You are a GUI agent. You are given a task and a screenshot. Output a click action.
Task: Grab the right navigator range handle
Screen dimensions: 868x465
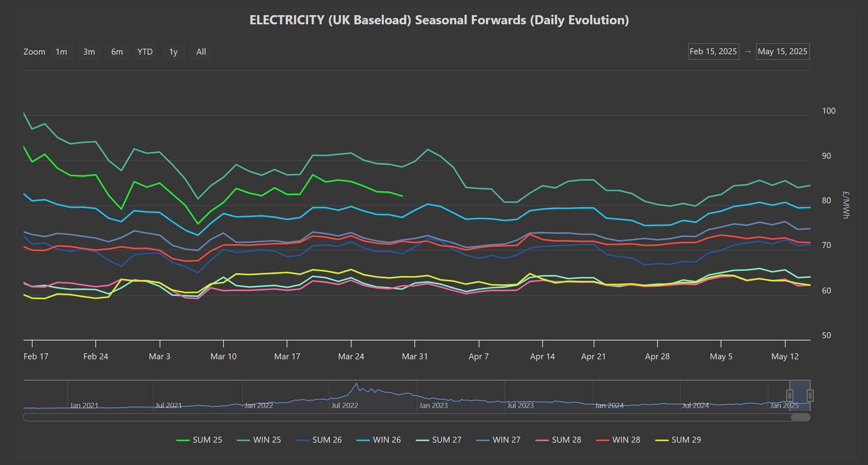point(810,396)
